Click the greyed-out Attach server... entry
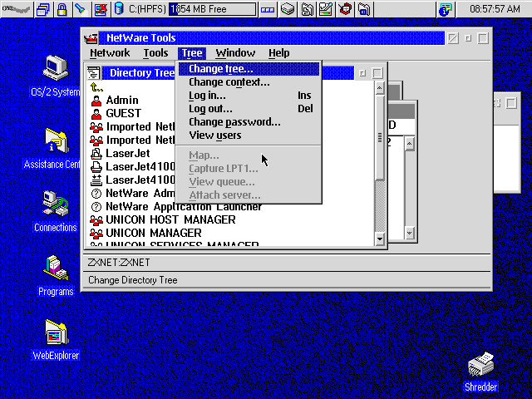The width and height of the screenshot is (532, 399). click(x=249, y=195)
